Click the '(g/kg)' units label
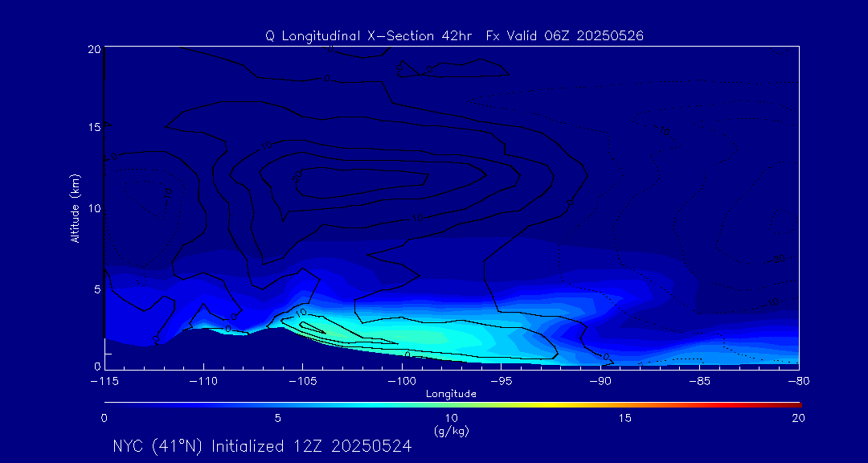The width and height of the screenshot is (868, 463). point(451,430)
